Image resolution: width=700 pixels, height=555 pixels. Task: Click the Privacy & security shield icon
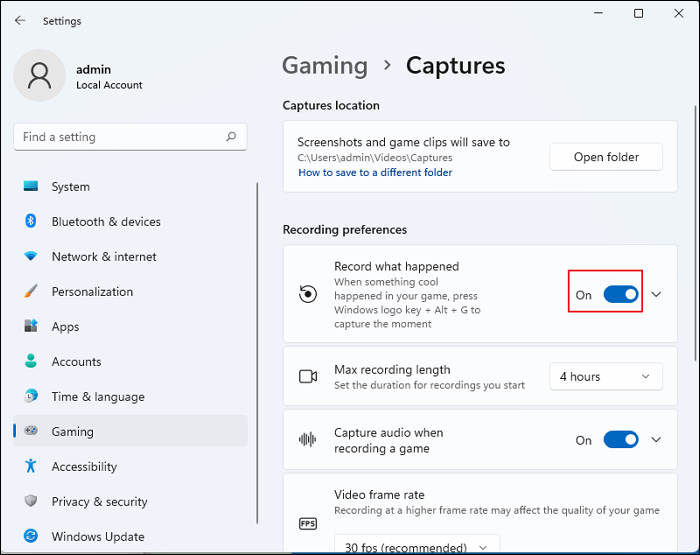coord(31,502)
